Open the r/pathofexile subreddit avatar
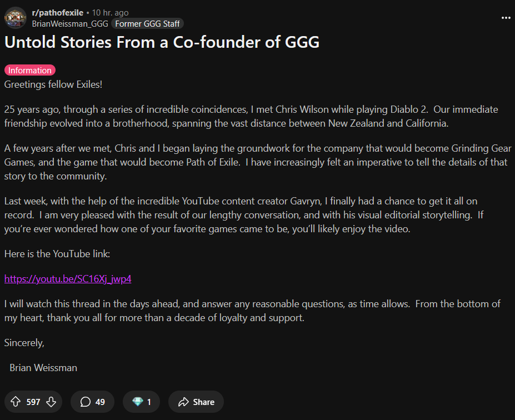515x420 pixels. pos(15,18)
